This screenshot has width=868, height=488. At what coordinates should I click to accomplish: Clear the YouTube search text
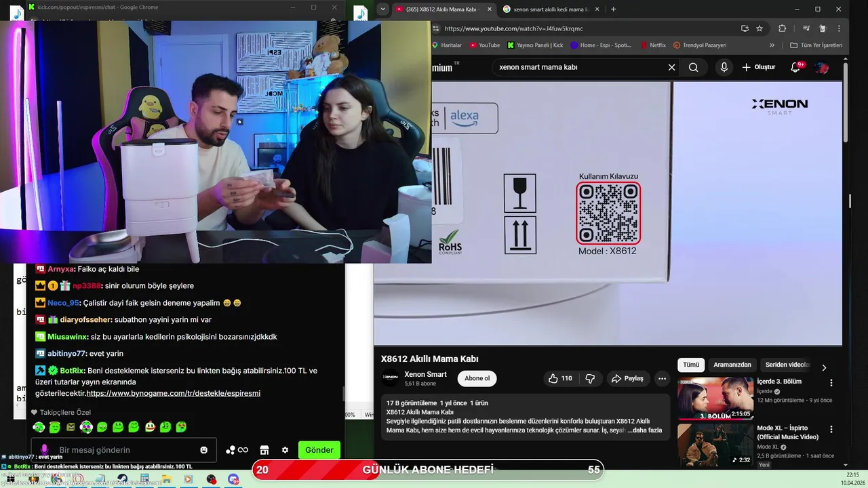click(671, 67)
